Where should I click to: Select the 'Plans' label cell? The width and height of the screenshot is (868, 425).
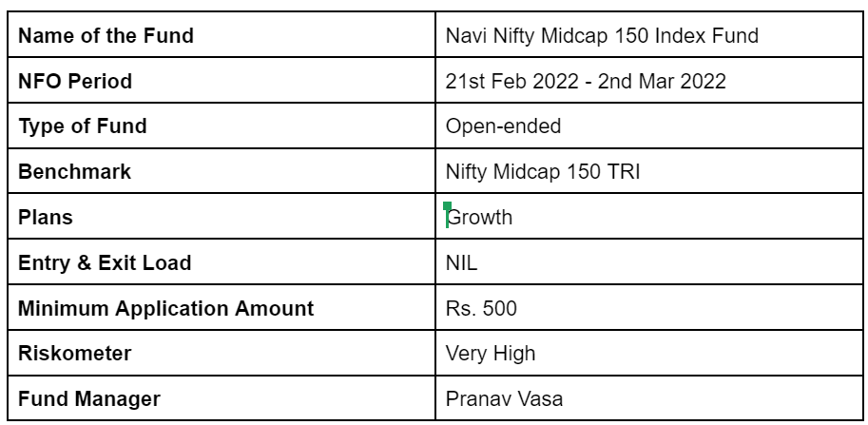click(222, 216)
